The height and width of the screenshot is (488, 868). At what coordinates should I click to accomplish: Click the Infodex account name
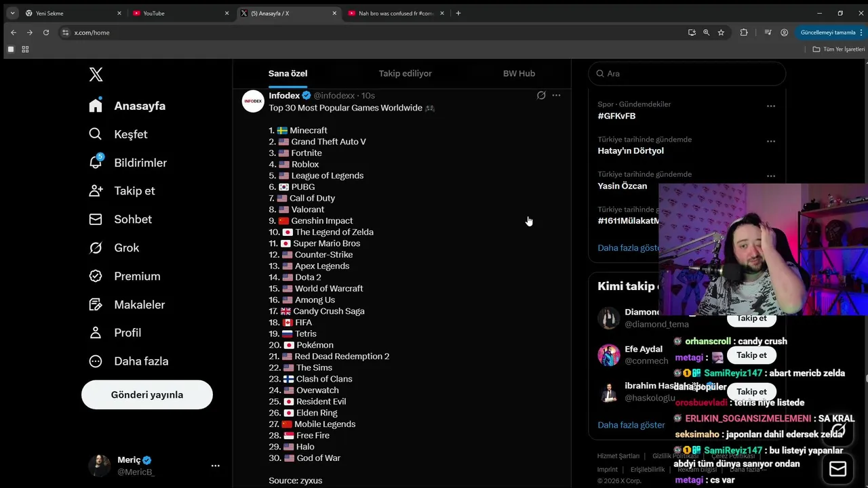[284, 96]
